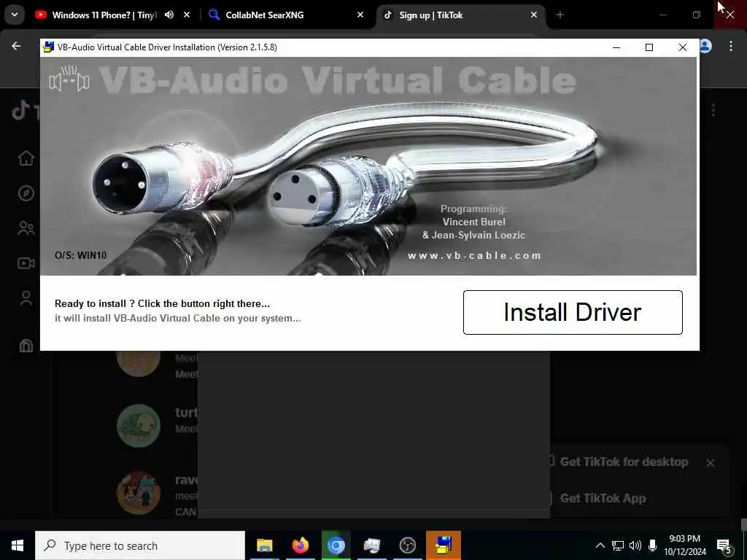Click the VB-Audio installer title bar icon
747x560 pixels.
tap(48, 47)
